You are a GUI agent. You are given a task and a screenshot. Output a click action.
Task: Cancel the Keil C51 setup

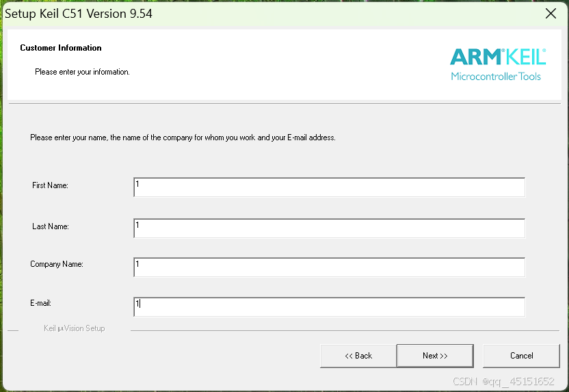(x=521, y=356)
